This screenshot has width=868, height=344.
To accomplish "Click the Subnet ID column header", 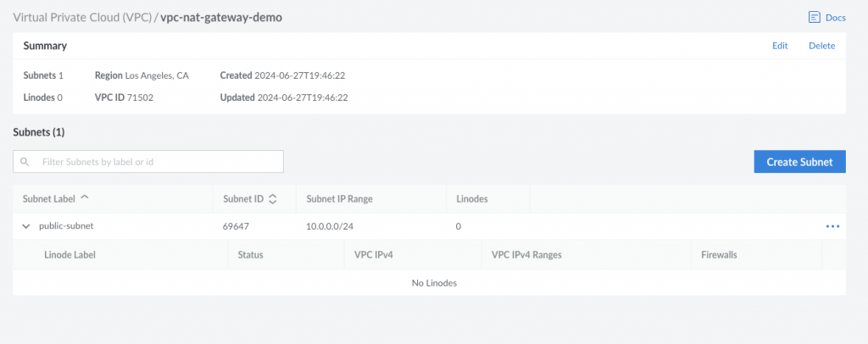I will 242,199.
